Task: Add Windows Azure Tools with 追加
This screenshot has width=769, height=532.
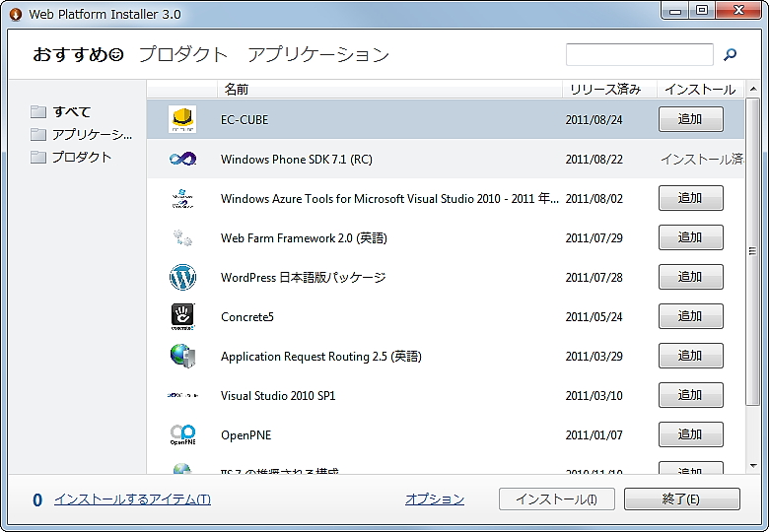Action: point(690,198)
